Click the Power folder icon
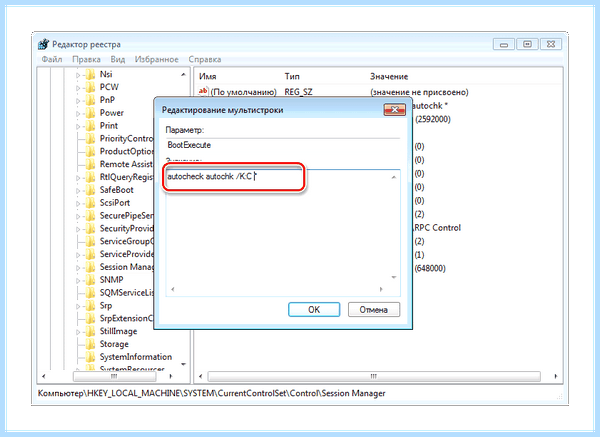The height and width of the screenshot is (437, 600). (x=90, y=113)
